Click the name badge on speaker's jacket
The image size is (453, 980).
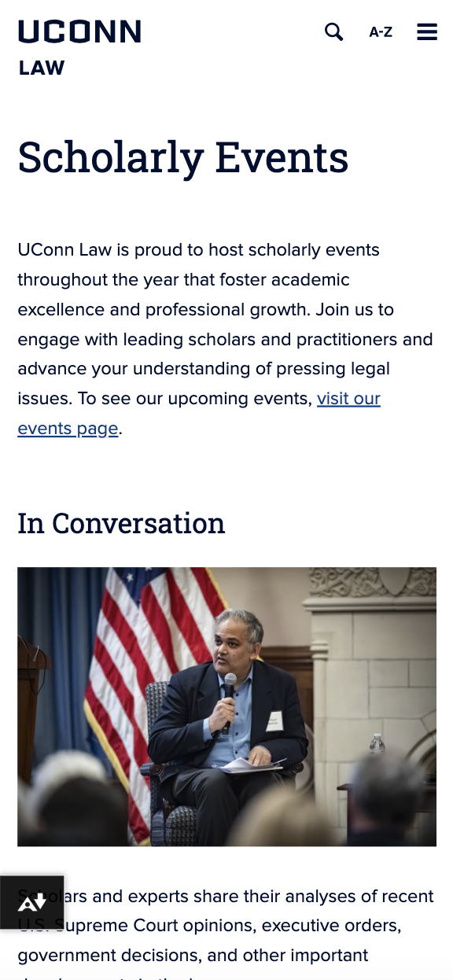click(274, 721)
